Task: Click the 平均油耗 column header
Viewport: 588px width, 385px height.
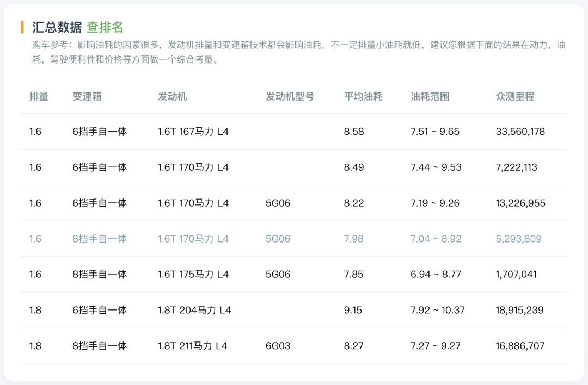Action: point(363,97)
